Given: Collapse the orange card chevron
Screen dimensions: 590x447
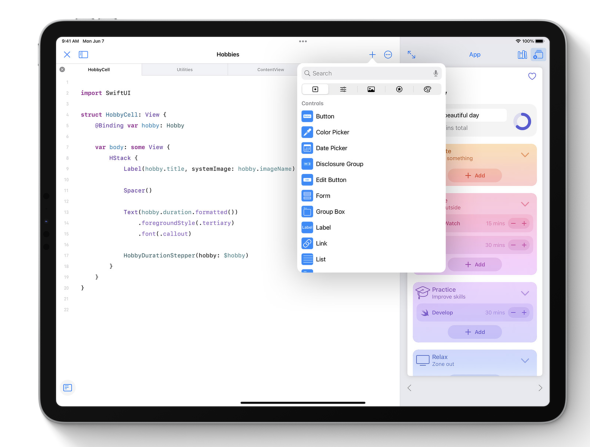Looking at the screenshot, I should pyautogui.click(x=525, y=155).
